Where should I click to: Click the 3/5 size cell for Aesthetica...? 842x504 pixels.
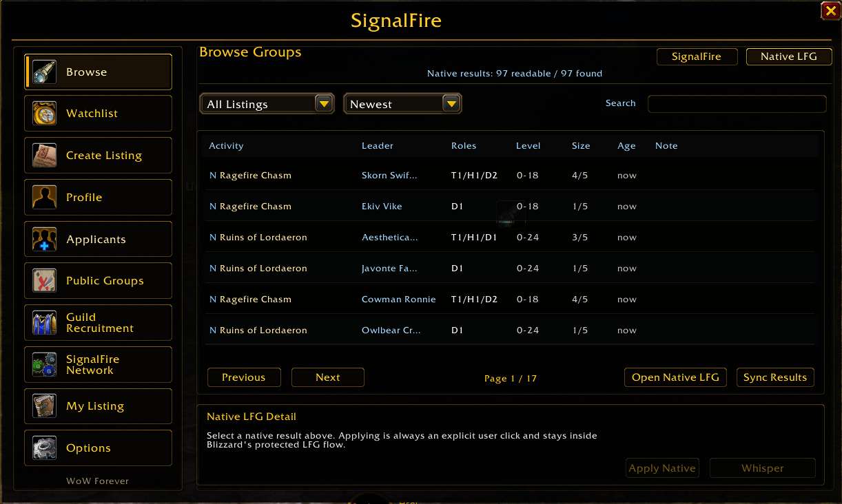[x=580, y=238]
